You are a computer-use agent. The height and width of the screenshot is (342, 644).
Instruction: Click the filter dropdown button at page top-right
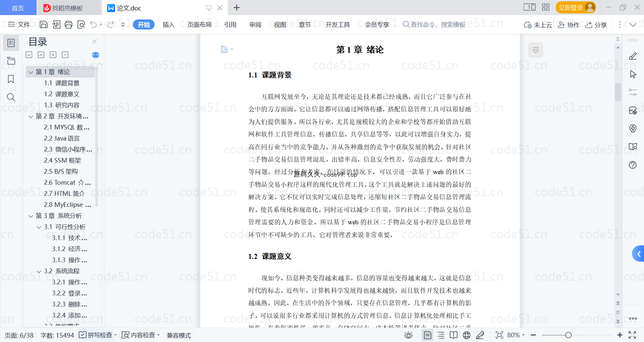pyautogui.click(x=536, y=50)
